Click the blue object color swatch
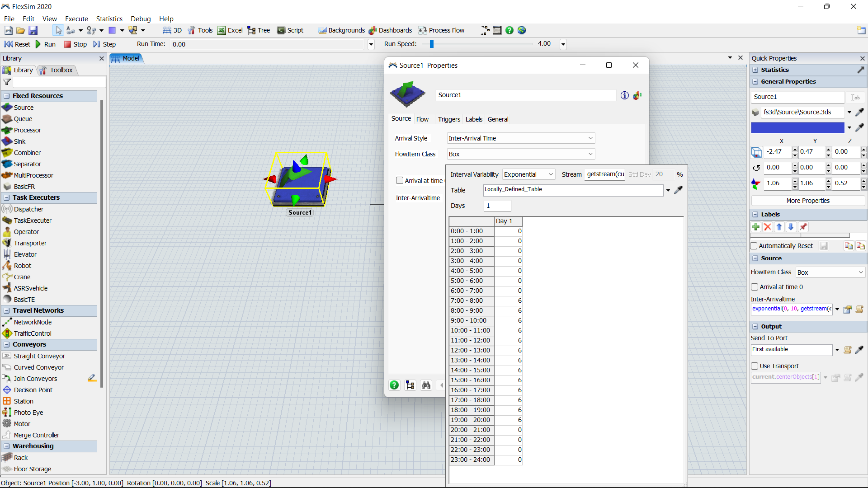 797,128
